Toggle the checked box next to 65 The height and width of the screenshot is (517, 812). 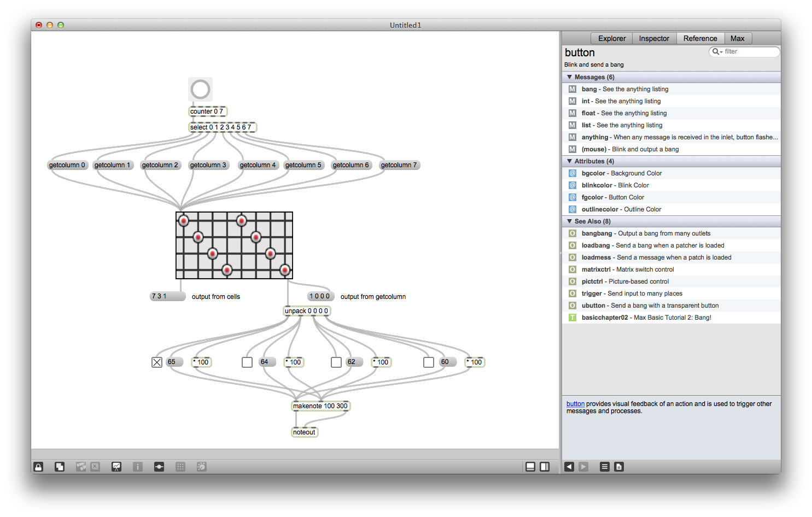point(157,362)
